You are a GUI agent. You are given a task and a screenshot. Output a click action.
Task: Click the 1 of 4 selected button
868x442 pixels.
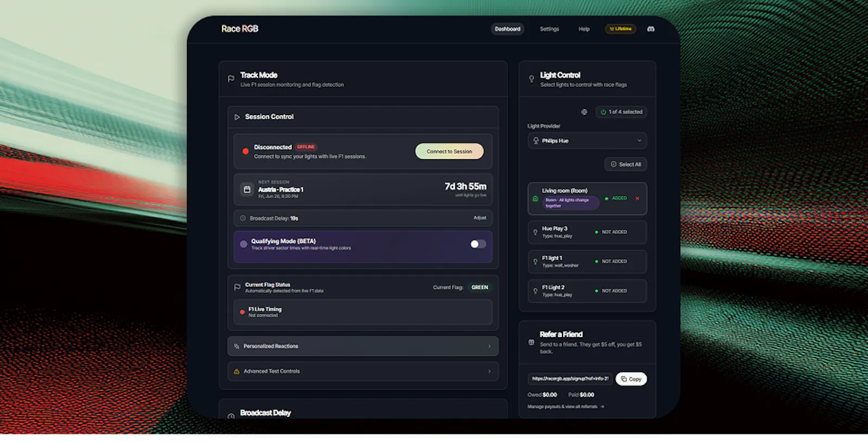[621, 112]
